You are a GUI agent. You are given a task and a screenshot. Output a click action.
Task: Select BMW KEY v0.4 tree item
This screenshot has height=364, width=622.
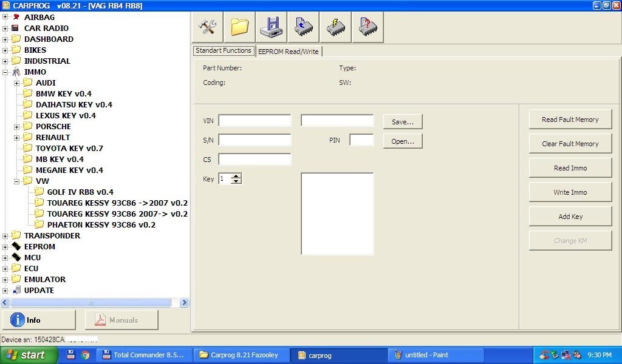[63, 94]
